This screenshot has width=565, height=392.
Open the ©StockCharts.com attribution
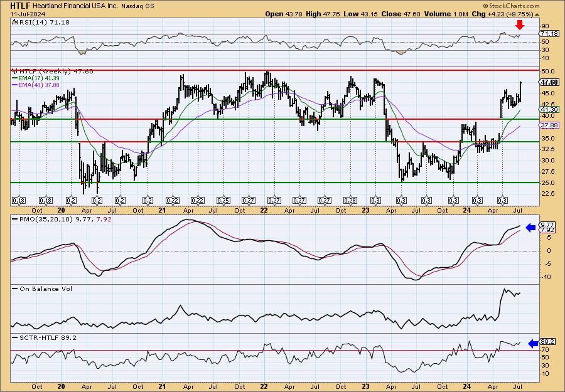(x=511, y=6)
